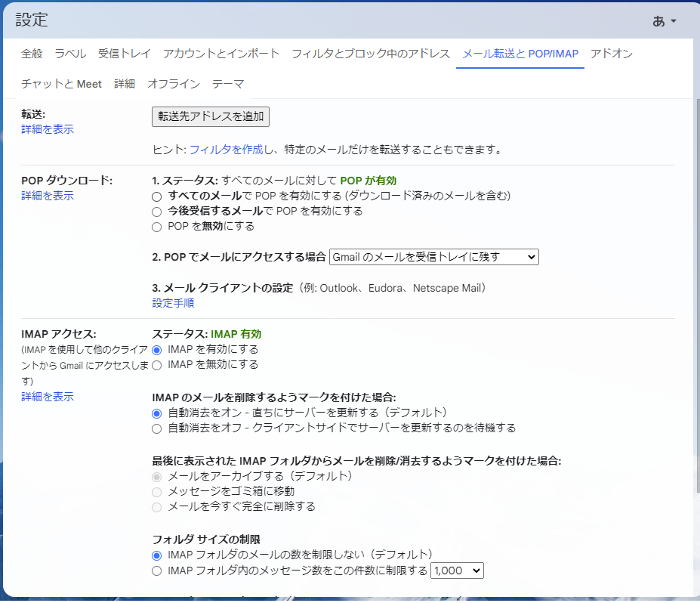Open the 設定手順 link
Image resolution: width=700 pixels, height=603 pixels.
[x=173, y=303]
